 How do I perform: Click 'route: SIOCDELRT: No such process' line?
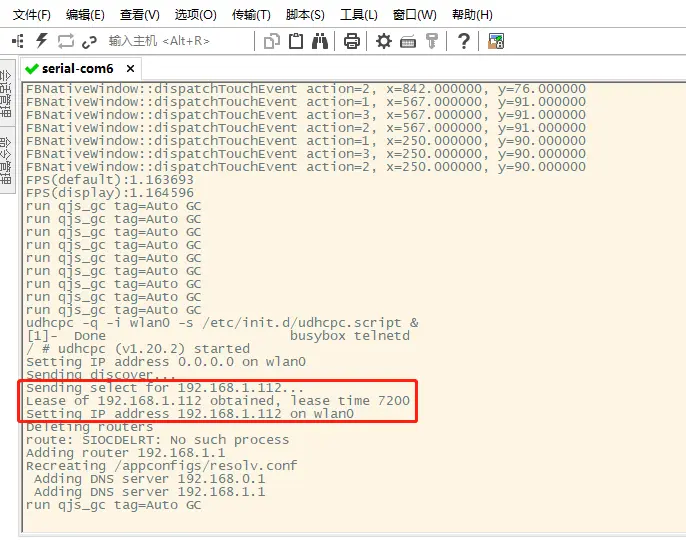coord(158,440)
